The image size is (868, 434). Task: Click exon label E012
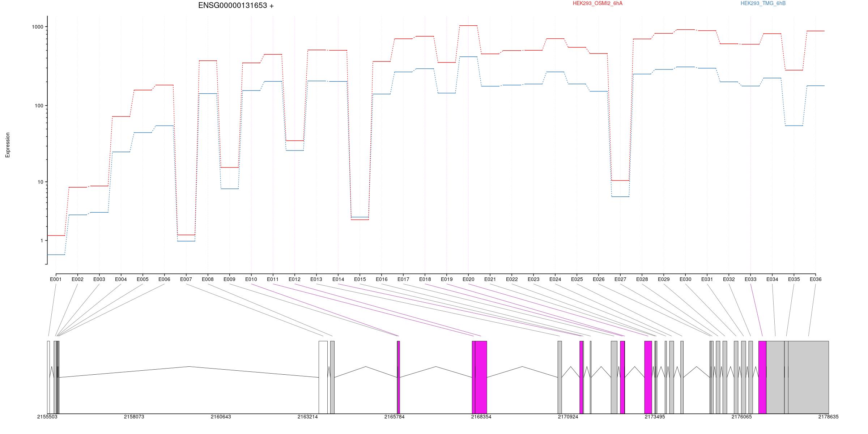coord(294,279)
